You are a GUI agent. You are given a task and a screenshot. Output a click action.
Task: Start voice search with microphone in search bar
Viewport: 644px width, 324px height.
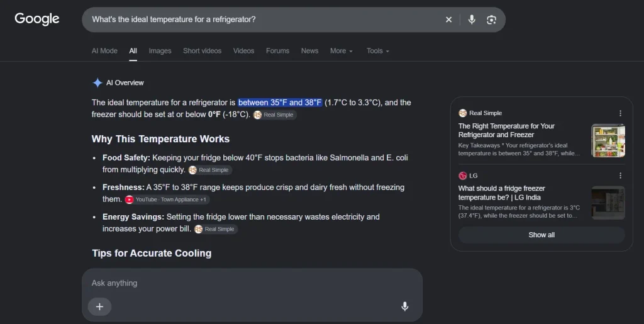pos(472,20)
